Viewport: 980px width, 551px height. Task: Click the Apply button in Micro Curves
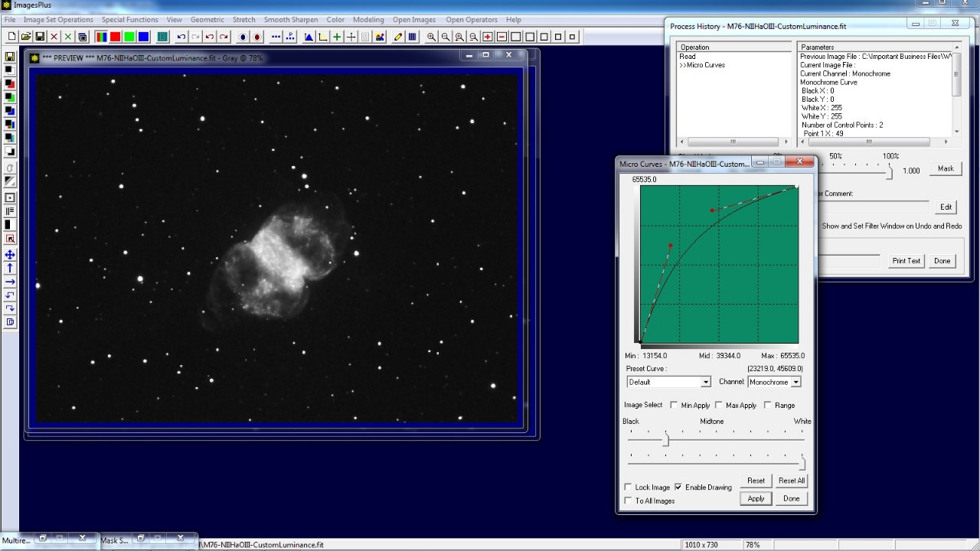(756, 498)
